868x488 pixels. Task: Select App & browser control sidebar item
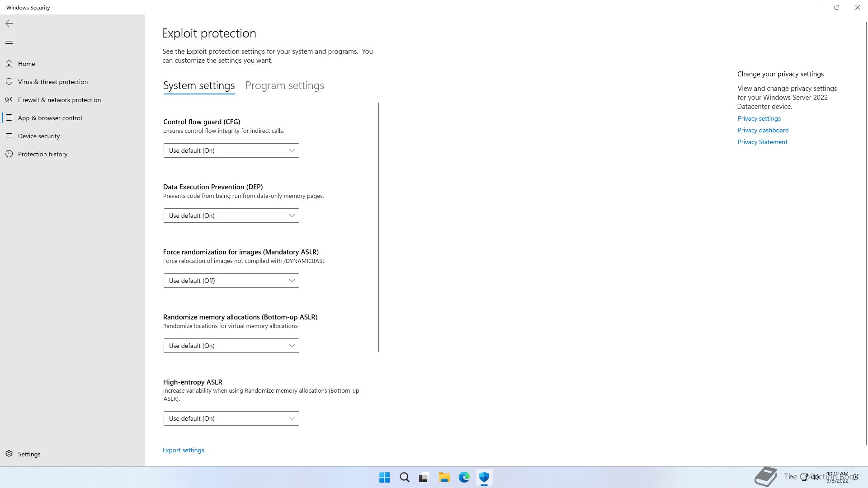[x=50, y=118]
